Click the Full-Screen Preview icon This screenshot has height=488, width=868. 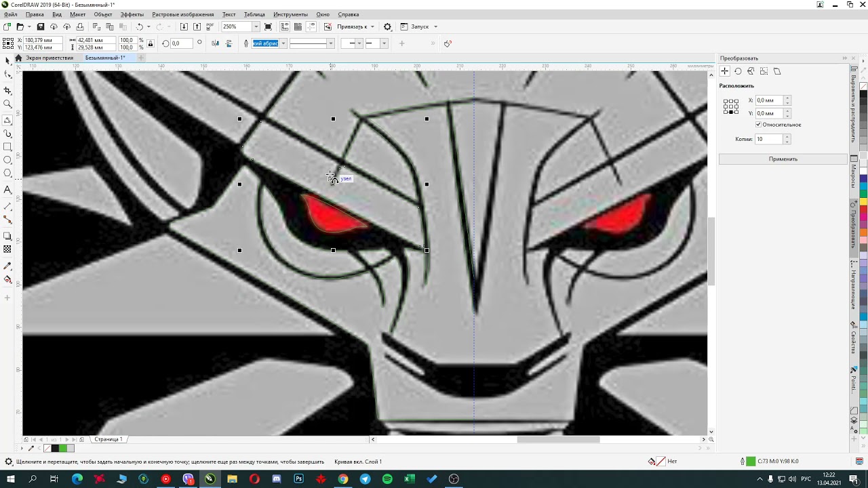coord(269,26)
